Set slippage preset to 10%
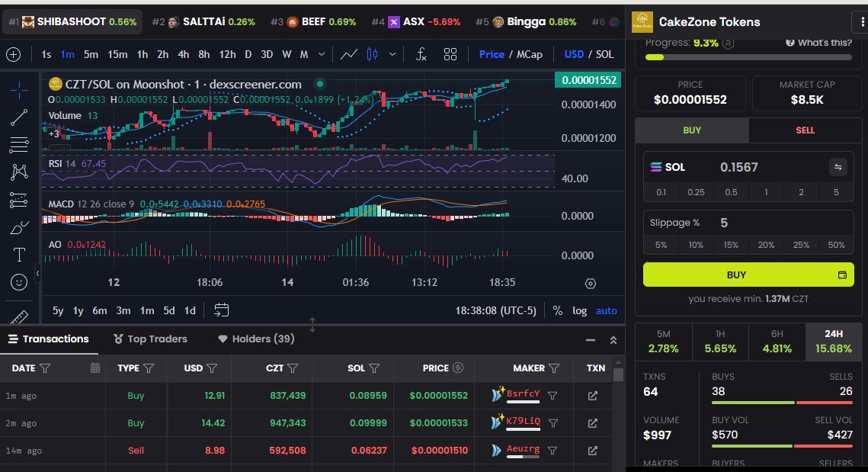868x472 pixels. click(696, 245)
